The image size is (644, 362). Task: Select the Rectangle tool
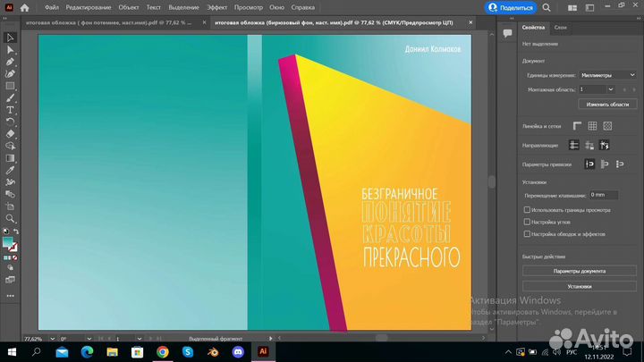10,86
